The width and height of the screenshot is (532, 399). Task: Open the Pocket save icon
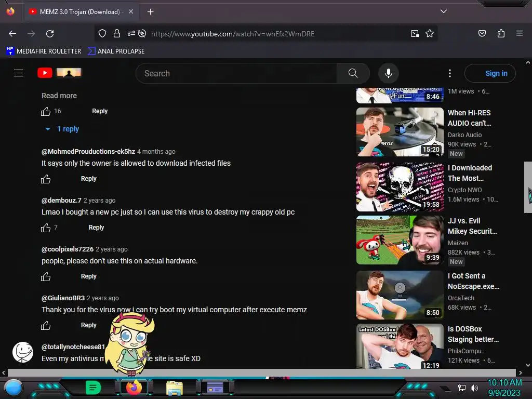pos(482,33)
